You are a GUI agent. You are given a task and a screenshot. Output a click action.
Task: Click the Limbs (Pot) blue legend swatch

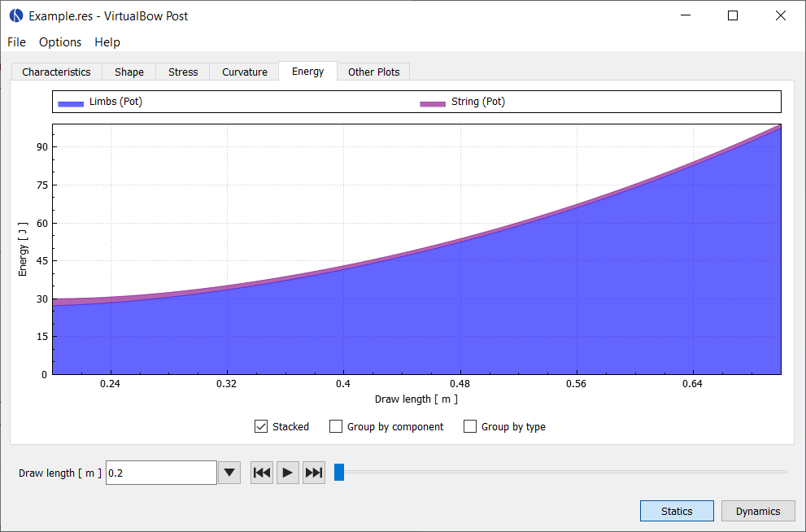(71, 104)
